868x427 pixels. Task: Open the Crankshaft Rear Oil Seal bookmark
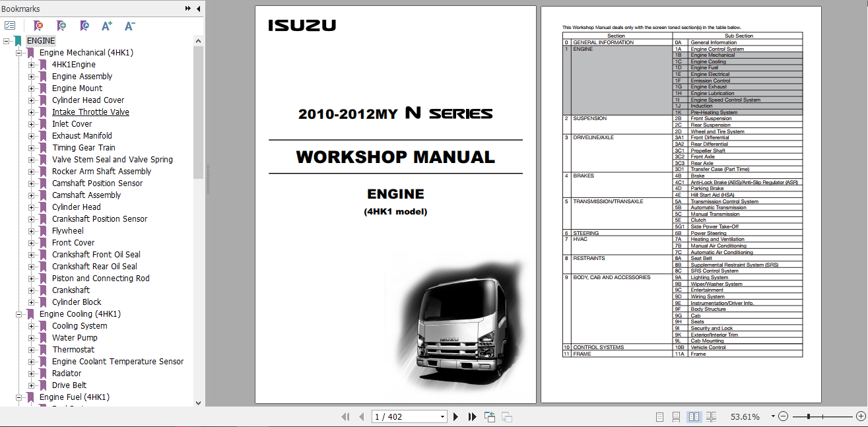(x=95, y=267)
